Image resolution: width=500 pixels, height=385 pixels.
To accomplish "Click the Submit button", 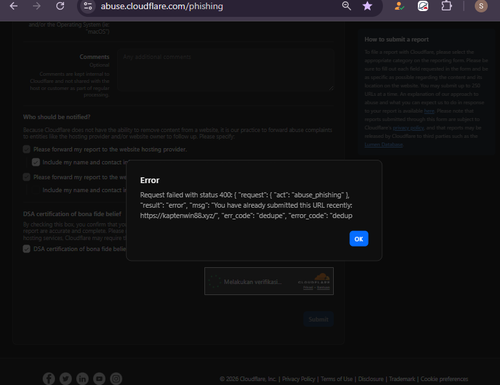I will pyautogui.click(x=318, y=319).
